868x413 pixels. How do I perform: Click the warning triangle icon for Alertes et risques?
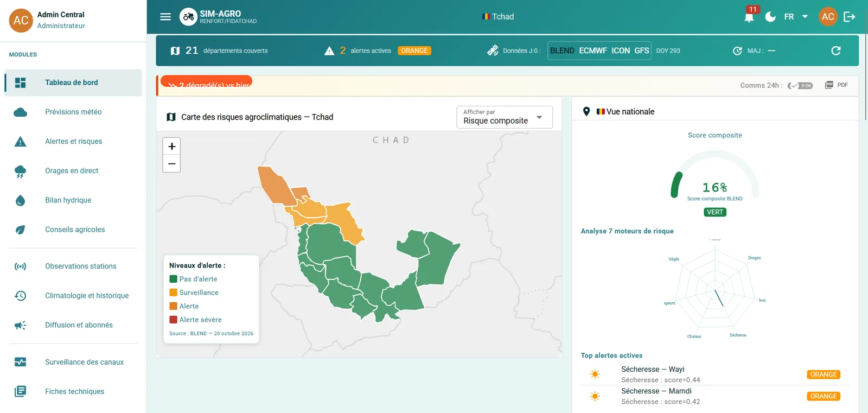(x=21, y=142)
